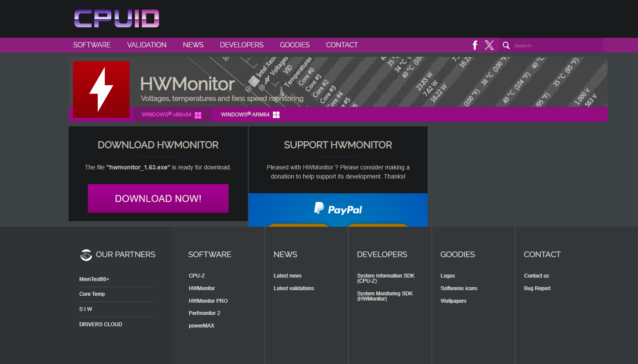Screen dimensions: 638x364
Task: Open System Monitoring SDK (HWMonitor) link
Action: tap(385, 296)
